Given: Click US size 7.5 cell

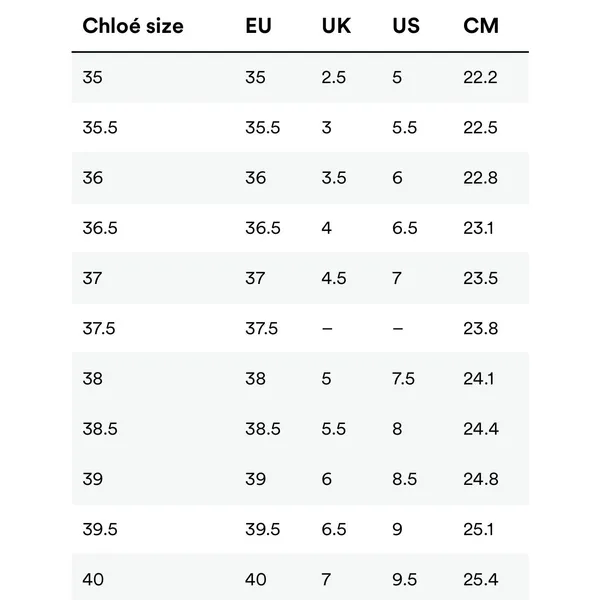Looking at the screenshot, I should click(403, 379).
